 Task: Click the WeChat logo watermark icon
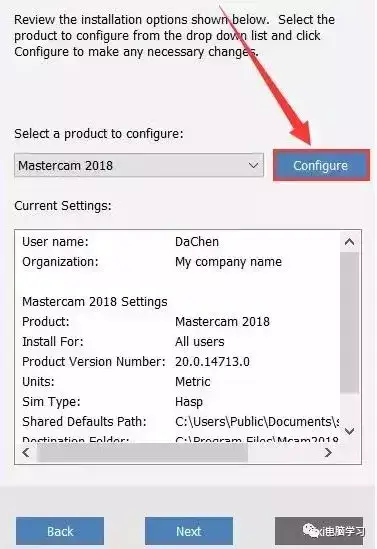(x=311, y=530)
